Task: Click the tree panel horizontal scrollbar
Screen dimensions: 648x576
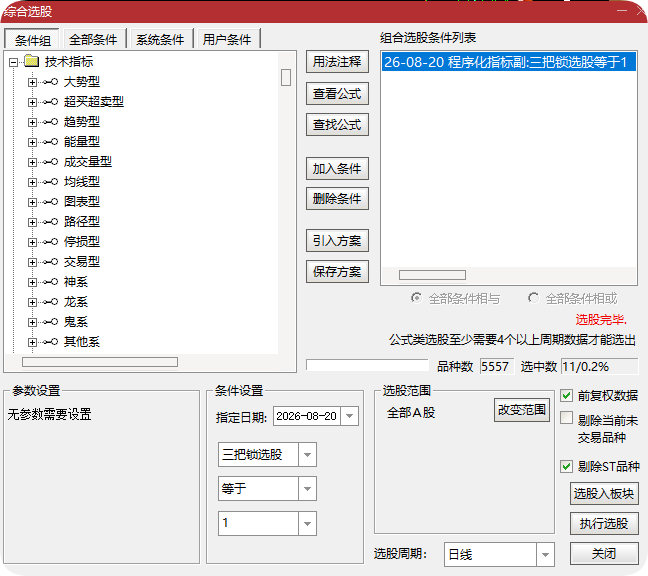Action: coord(100,362)
